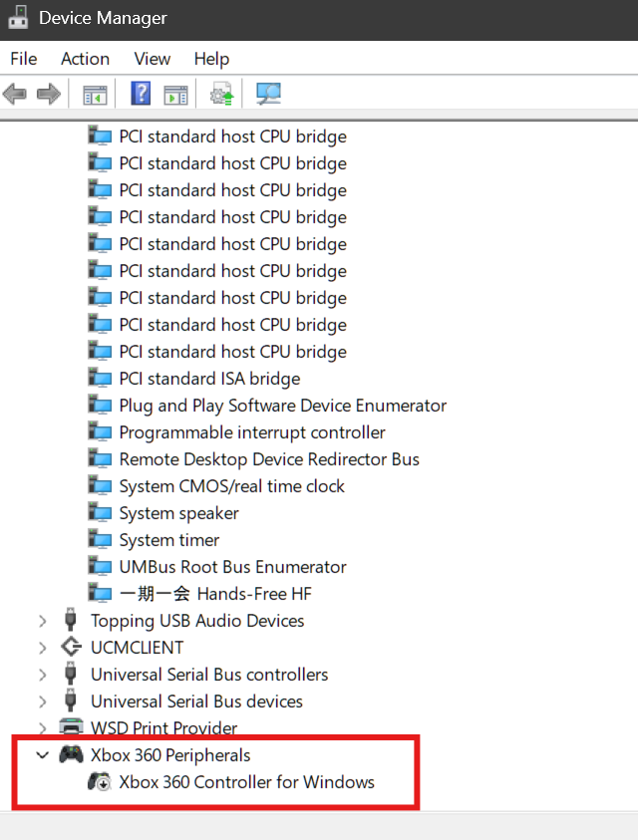Open the blue question mark Help icon
638x840 pixels.
(142, 95)
